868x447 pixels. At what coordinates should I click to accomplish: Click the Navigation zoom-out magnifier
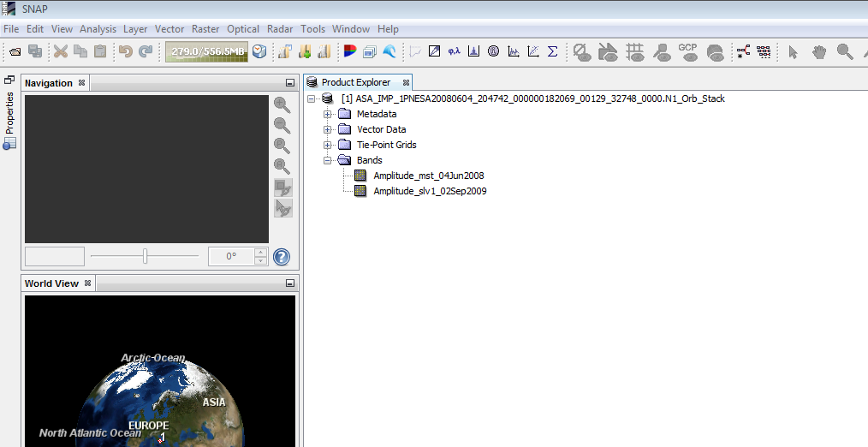[x=282, y=125]
